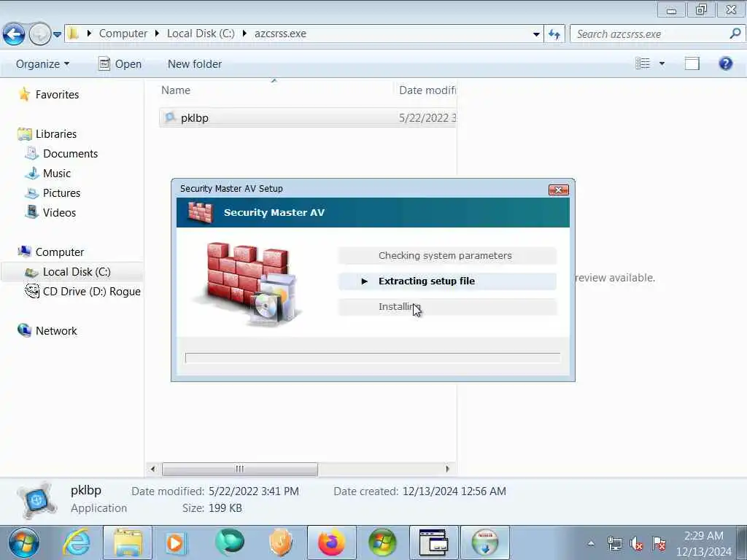Image resolution: width=747 pixels, height=560 pixels.
Task: Launch Firefox from the taskbar
Action: click(x=332, y=542)
